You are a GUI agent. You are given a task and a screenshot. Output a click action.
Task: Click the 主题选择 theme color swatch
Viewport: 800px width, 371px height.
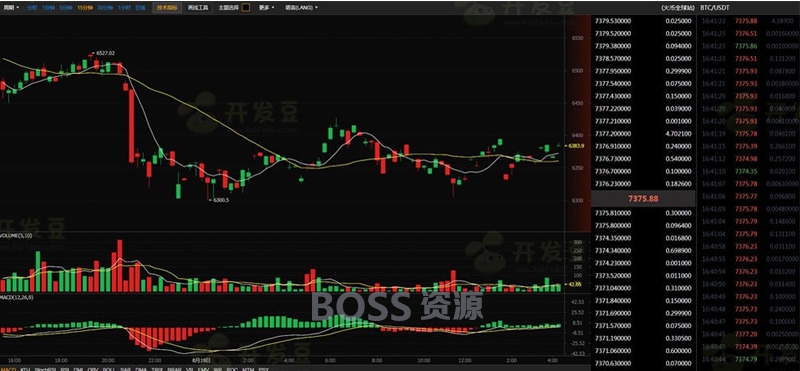pyautogui.click(x=246, y=8)
